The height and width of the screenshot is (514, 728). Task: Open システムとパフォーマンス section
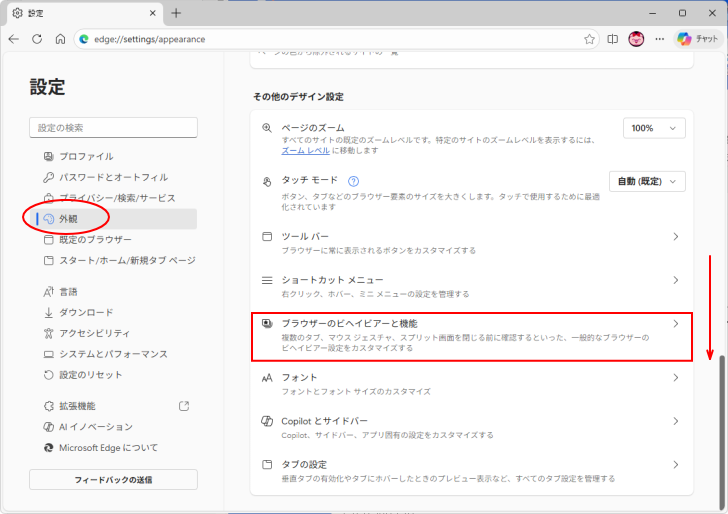tap(114, 354)
